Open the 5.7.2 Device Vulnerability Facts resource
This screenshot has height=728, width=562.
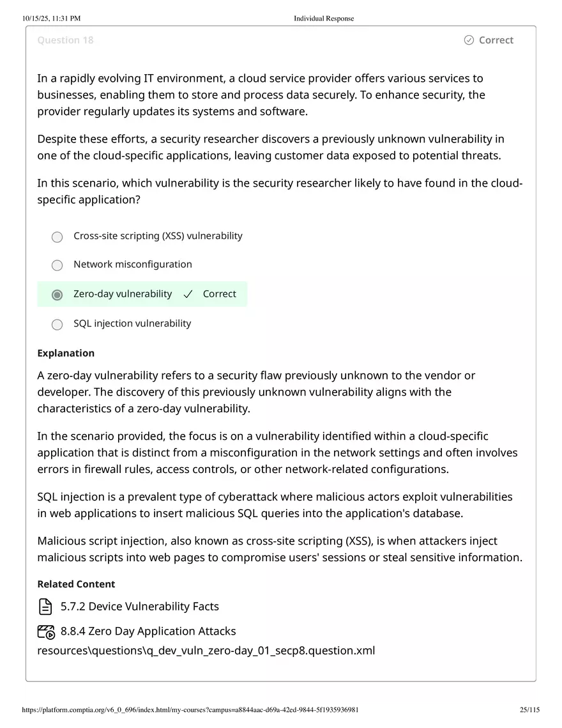tap(140, 606)
